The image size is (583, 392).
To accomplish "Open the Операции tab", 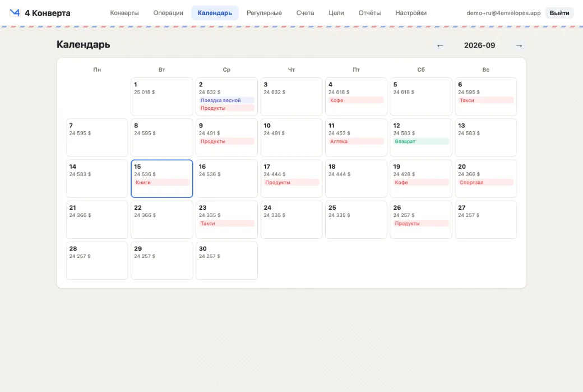I will click(168, 13).
